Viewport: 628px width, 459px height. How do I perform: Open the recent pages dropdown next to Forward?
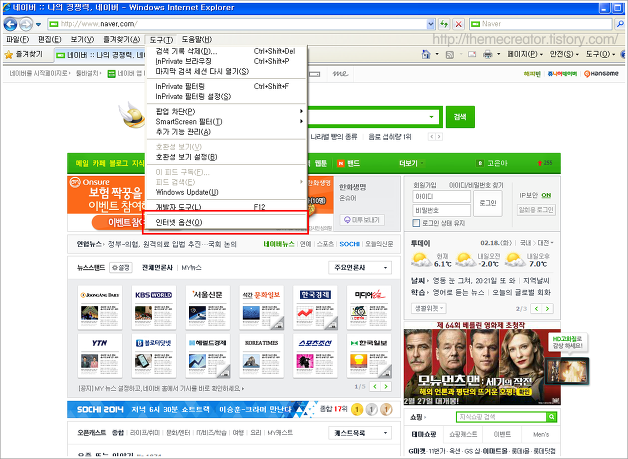(x=38, y=24)
